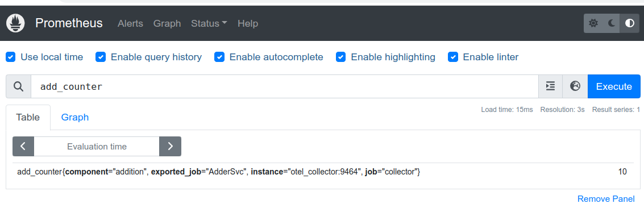644x216 pixels.
Task: Uncheck Use local time checkbox
Action: tap(11, 57)
